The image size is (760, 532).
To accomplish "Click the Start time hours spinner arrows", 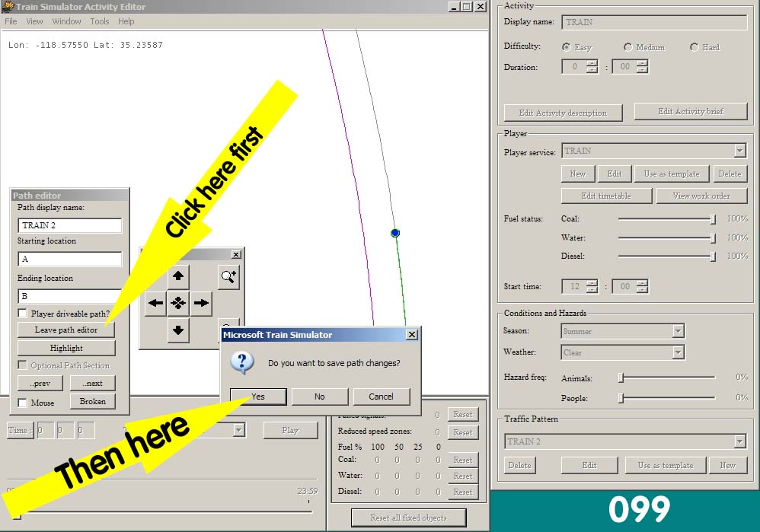I will (x=592, y=286).
